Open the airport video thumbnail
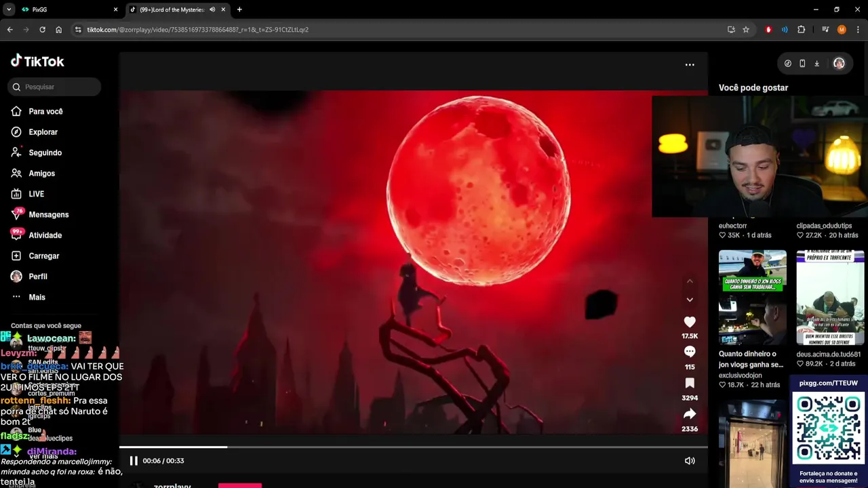Screen dimensions: 868x488 [x=753, y=444]
